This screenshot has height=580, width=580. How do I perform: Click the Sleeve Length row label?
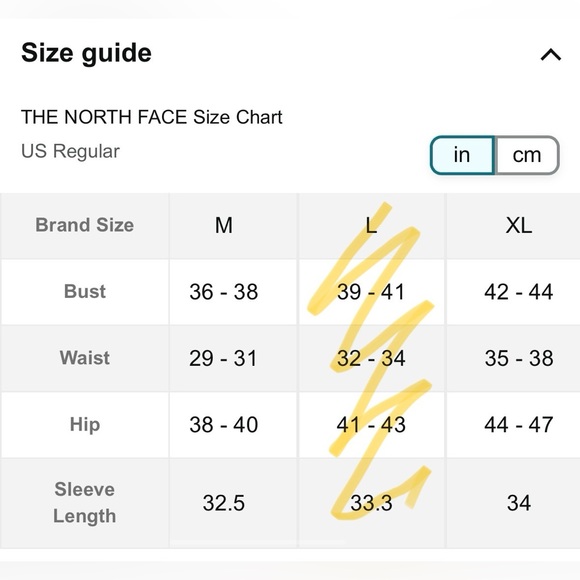click(85, 503)
